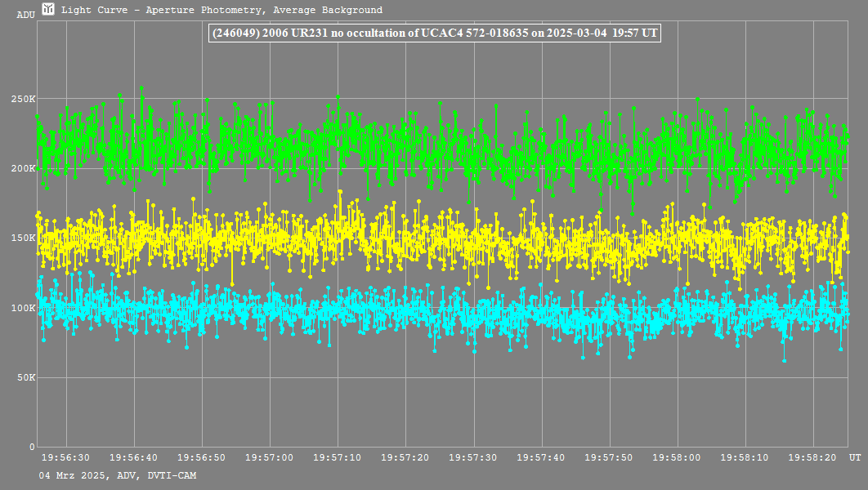
Task: Click the 19:56:30 time axis label
Action: pyautogui.click(x=65, y=458)
